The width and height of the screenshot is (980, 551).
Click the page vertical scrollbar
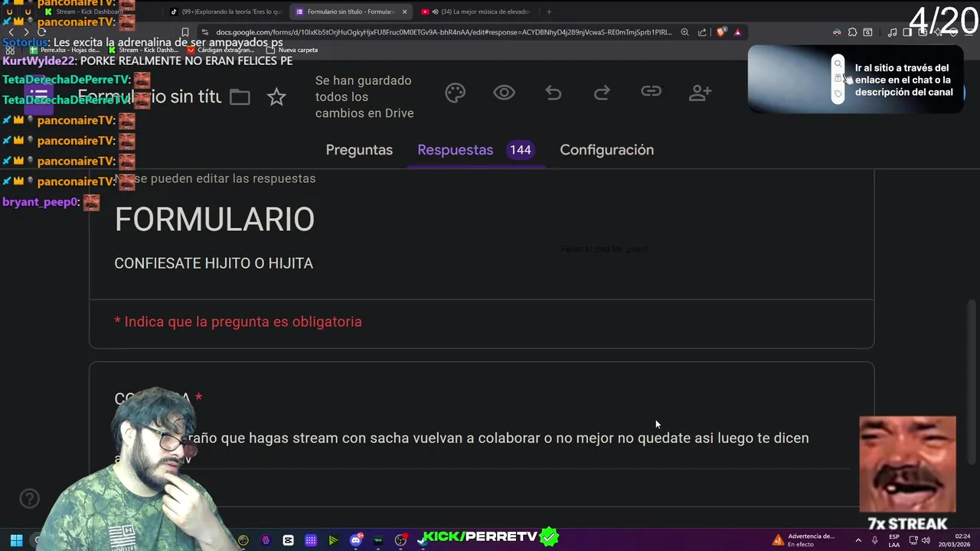(973, 383)
